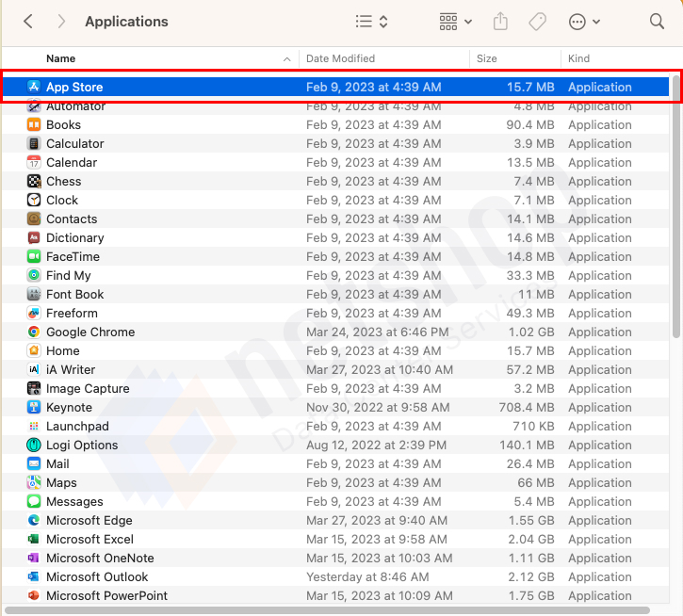The width and height of the screenshot is (683, 616).
Task: Select the Image Capture icon
Action: pos(34,388)
